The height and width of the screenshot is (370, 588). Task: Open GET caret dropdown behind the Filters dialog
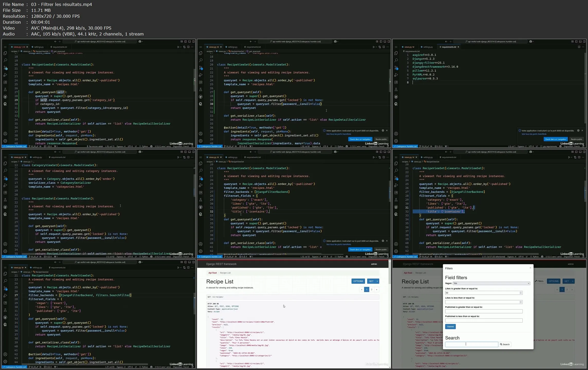click(x=573, y=281)
